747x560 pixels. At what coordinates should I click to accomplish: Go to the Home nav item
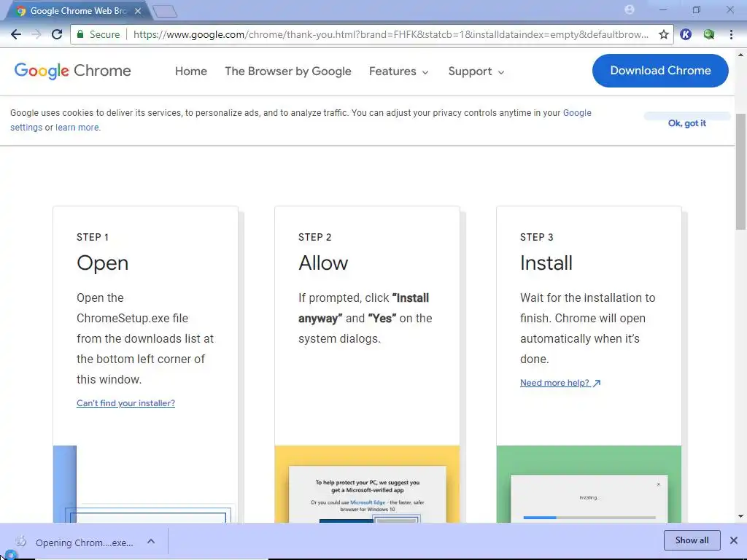(x=191, y=71)
